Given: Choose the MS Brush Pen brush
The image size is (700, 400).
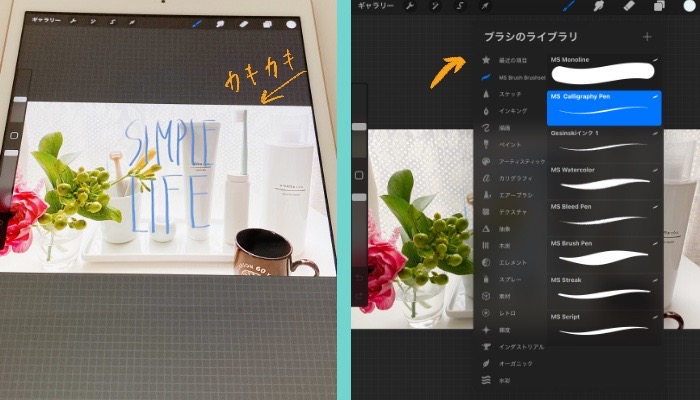Looking at the screenshot, I should coord(604,254).
